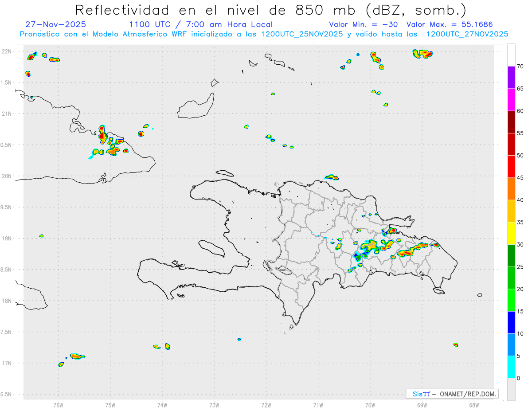This screenshot has width=532, height=411.
Task: Select the purple 65–70 dBZ color band
Action: tap(511, 78)
